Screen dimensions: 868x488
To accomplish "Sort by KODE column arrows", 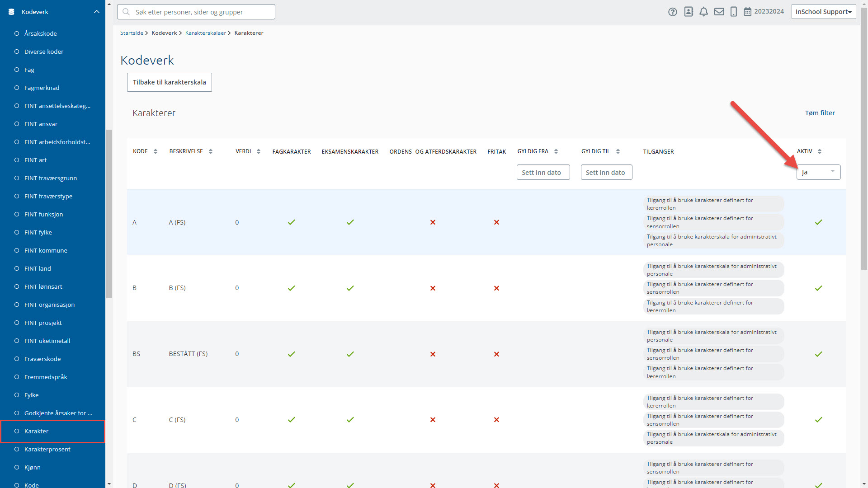I will [156, 151].
